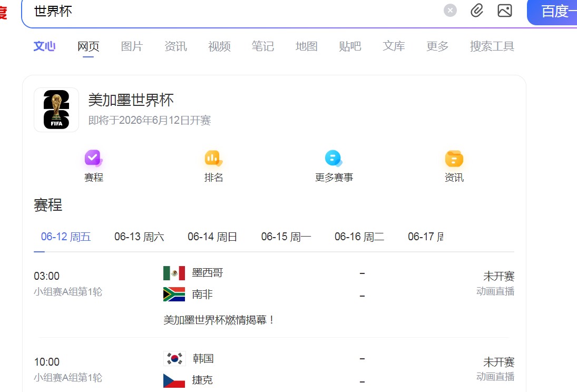
Task: Select the 06-16 周二 date tab
Action: tap(359, 237)
